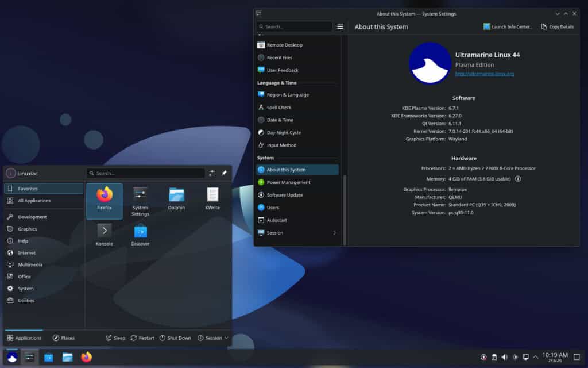Open Spell Check settings
This screenshot has width=588, height=368.
[298, 108]
